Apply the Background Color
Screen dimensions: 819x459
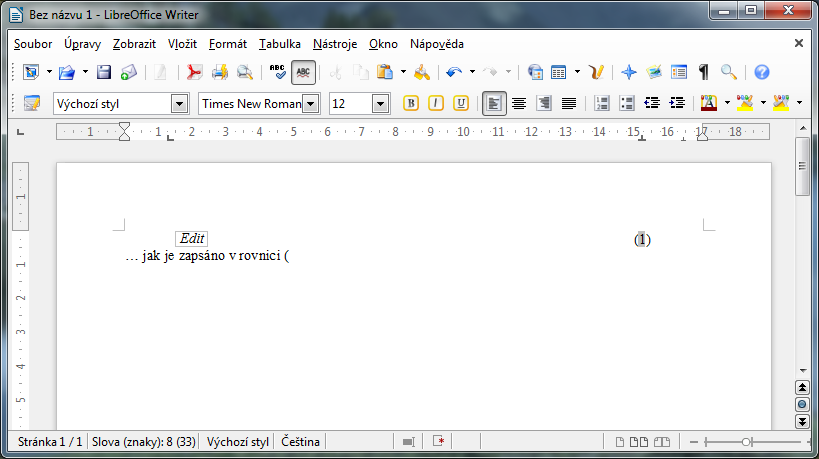[x=781, y=103]
